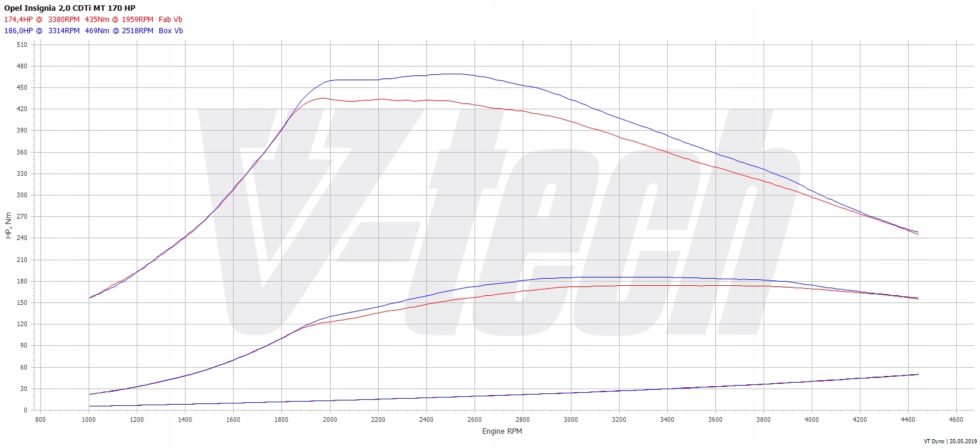This screenshot has width=980, height=448.
Task: Select the blue legend value "186,0HP @"
Action: [x=23, y=30]
